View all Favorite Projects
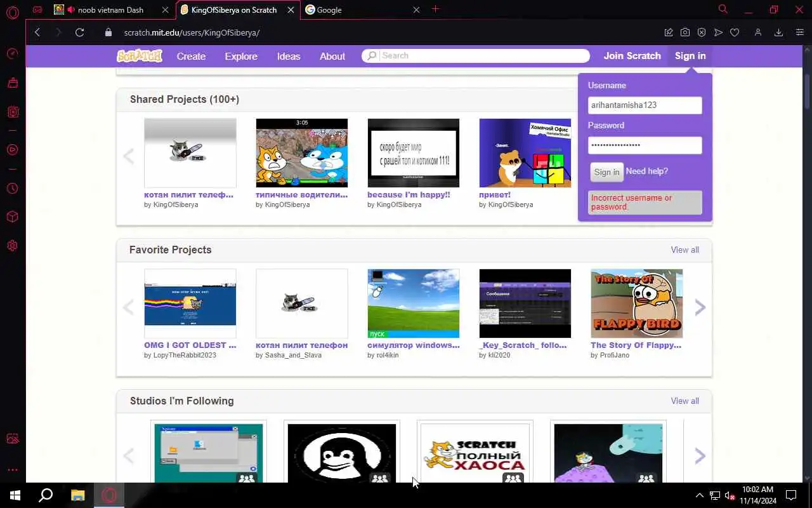The image size is (812, 508). pos(685,250)
